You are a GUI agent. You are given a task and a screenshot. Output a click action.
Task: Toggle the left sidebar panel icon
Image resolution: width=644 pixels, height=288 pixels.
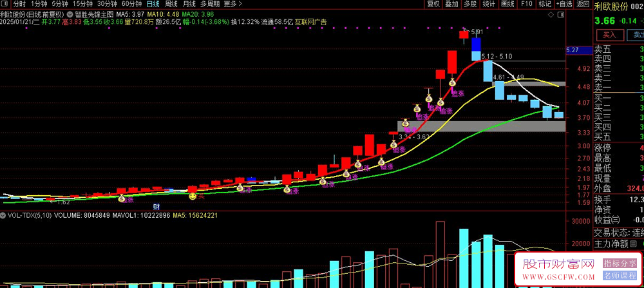tap(5, 5)
